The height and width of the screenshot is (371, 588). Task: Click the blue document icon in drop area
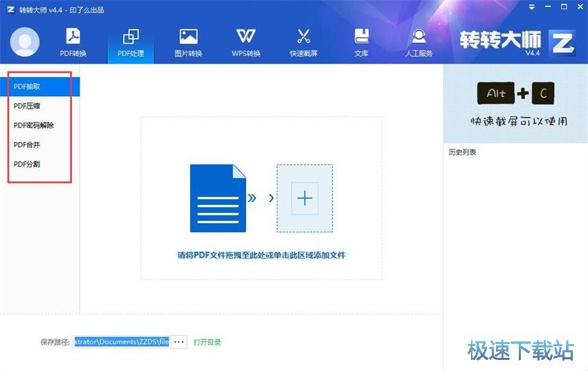pos(218,198)
